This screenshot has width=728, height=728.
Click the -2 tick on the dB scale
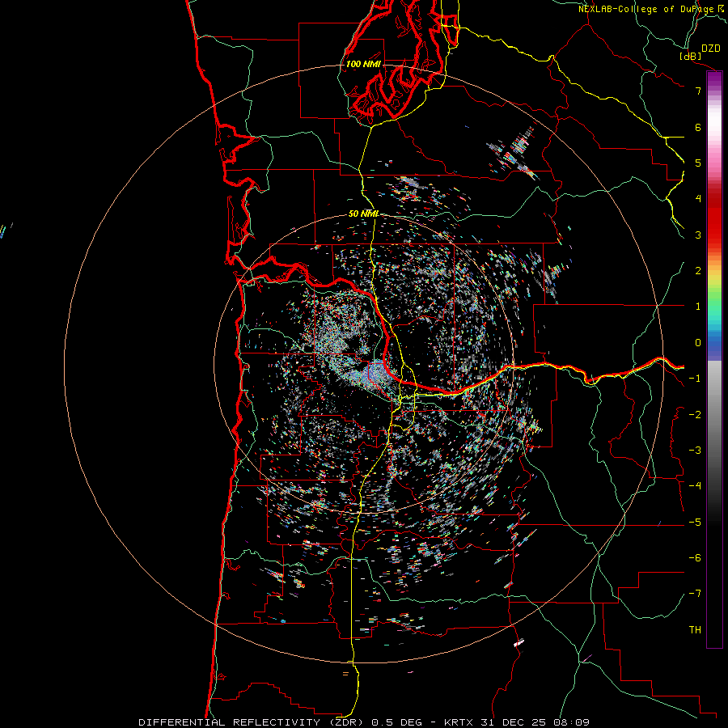click(x=695, y=415)
